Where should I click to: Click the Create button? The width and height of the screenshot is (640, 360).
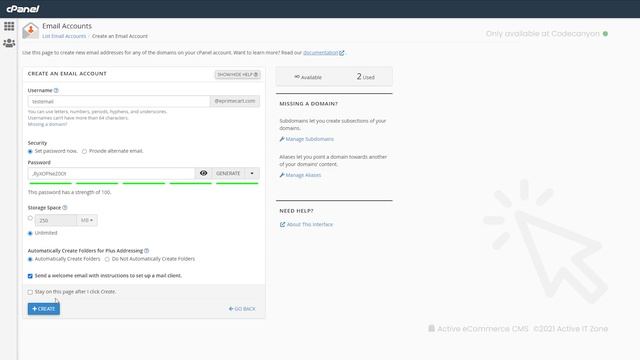tap(44, 309)
